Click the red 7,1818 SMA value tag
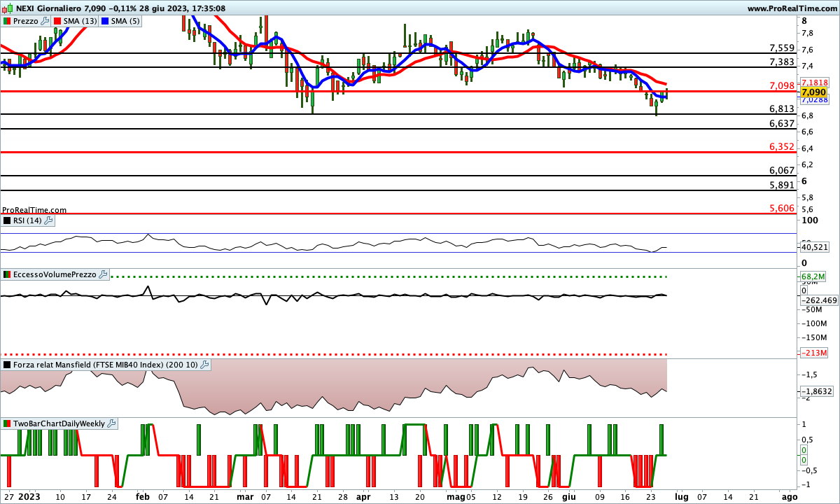The height and width of the screenshot is (504, 840). tap(814, 83)
